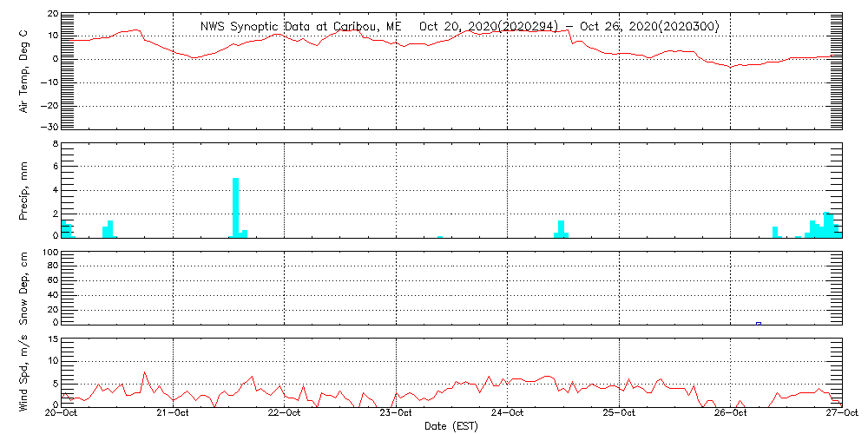Click the Date (EST) axis title
The image size is (868, 434).
(451, 427)
